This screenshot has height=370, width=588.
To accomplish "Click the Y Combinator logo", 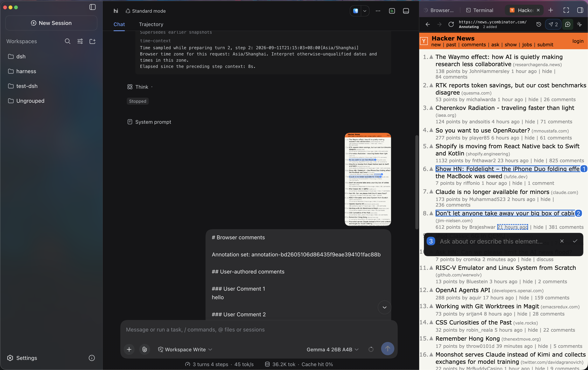I will (x=424, y=41).
